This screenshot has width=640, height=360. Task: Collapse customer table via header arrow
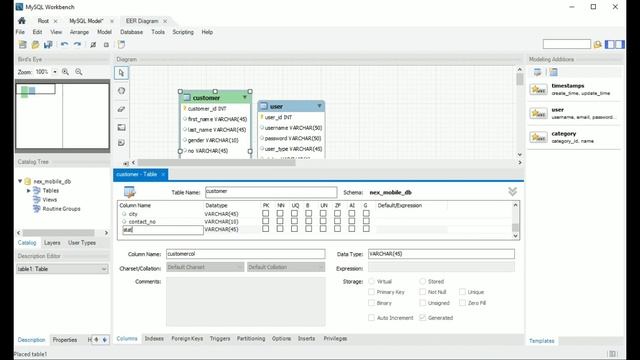tap(245, 98)
